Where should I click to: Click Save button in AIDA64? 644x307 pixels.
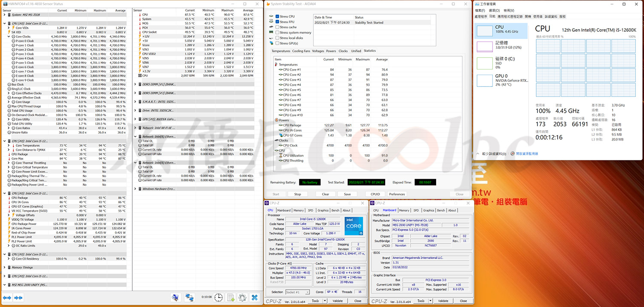pyautogui.click(x=347, y=194)
